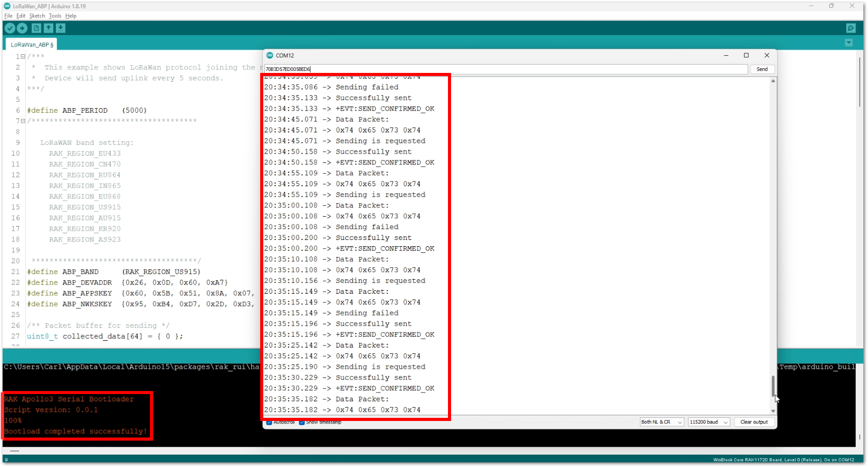
Task: Click the Clear output button
Action: coord(754,422)
